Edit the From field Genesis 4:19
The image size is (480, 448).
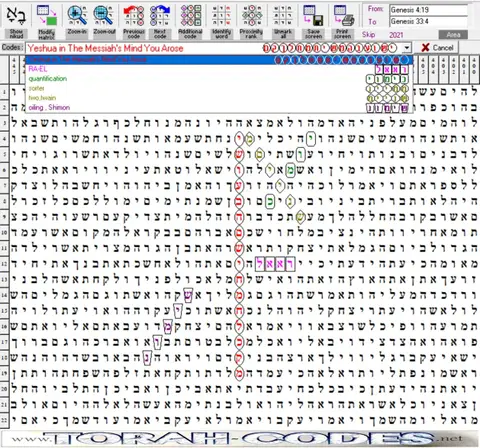click(x=429, y=10)
